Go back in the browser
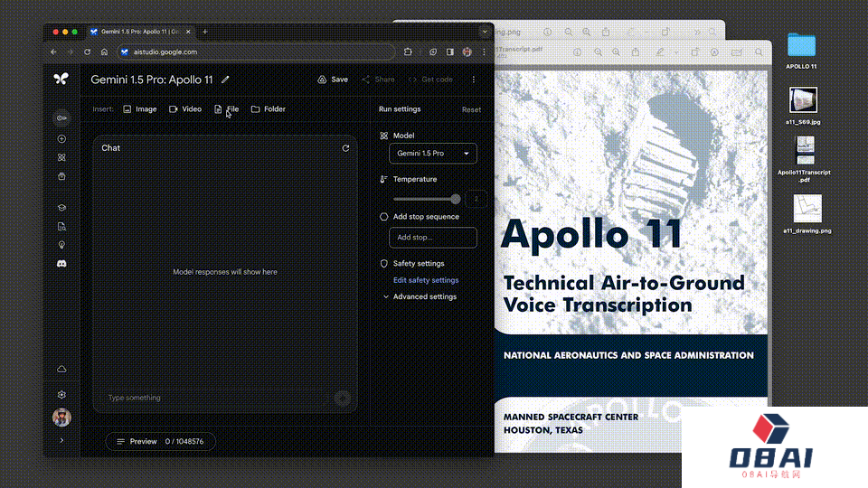The width and height of the screenshot is (868, 488). (x=53, y=52)
